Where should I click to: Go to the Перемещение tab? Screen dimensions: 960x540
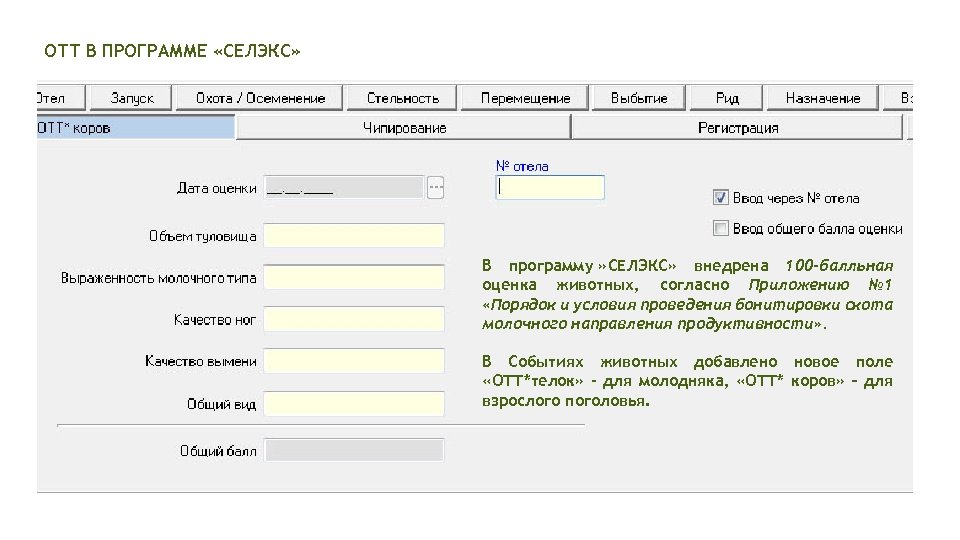525,98
